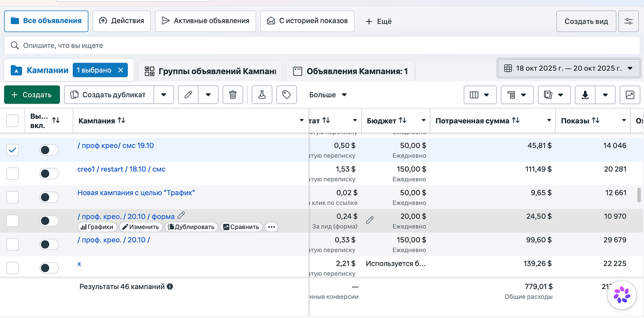Open Новая кампания с целью "Трафик"
Image resolution: width=644 pixels, height=318 pixels.
[136, 193]
